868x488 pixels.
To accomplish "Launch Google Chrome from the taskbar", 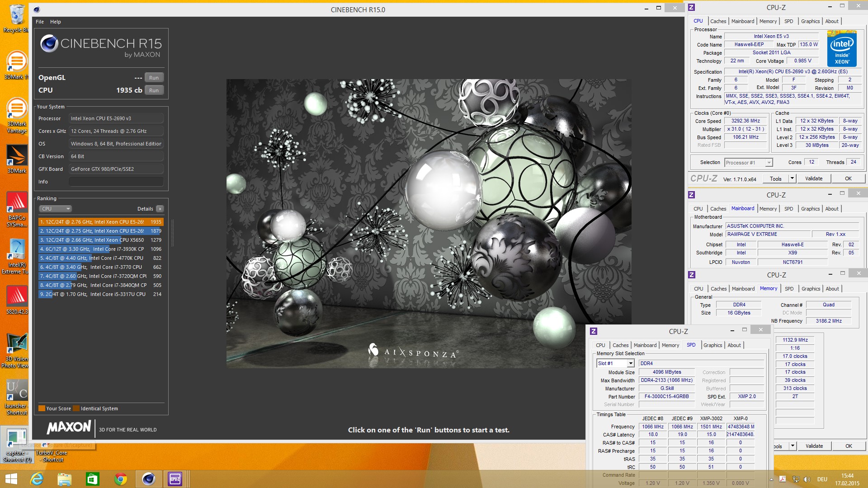I will pyautogui.click(x=120, y=479).
